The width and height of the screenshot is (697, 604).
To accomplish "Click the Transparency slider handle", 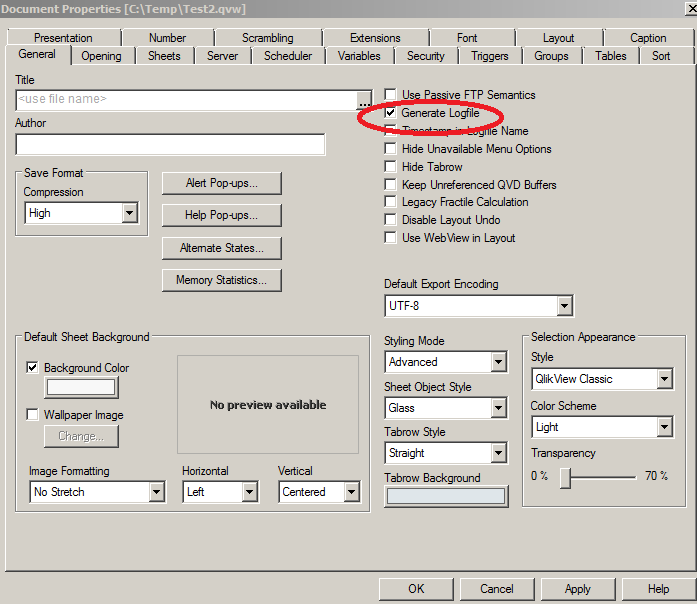I will (565, 478).
